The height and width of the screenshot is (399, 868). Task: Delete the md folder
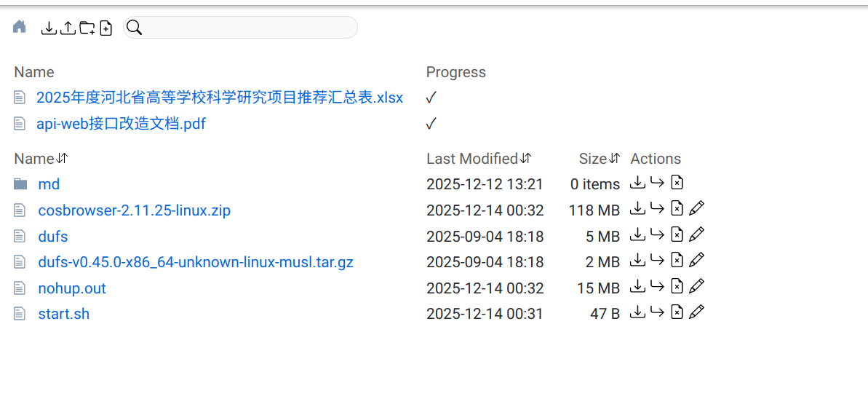[677, 183]
